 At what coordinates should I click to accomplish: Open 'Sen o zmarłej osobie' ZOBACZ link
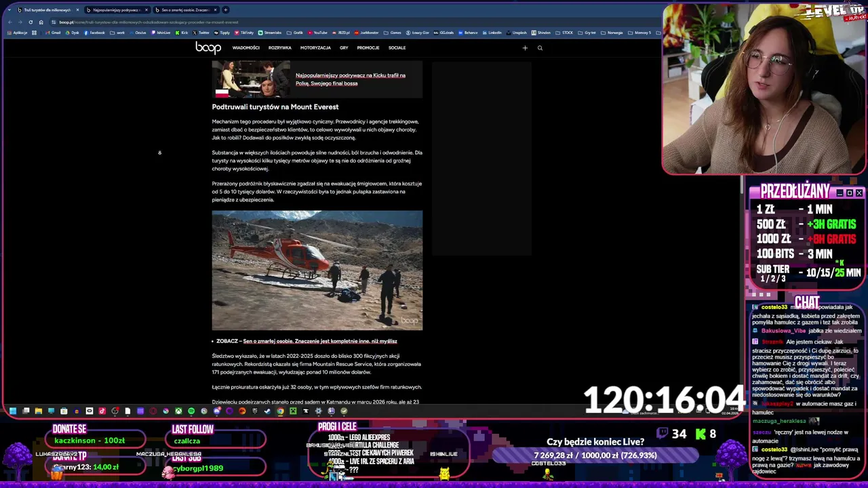[320, 342]
